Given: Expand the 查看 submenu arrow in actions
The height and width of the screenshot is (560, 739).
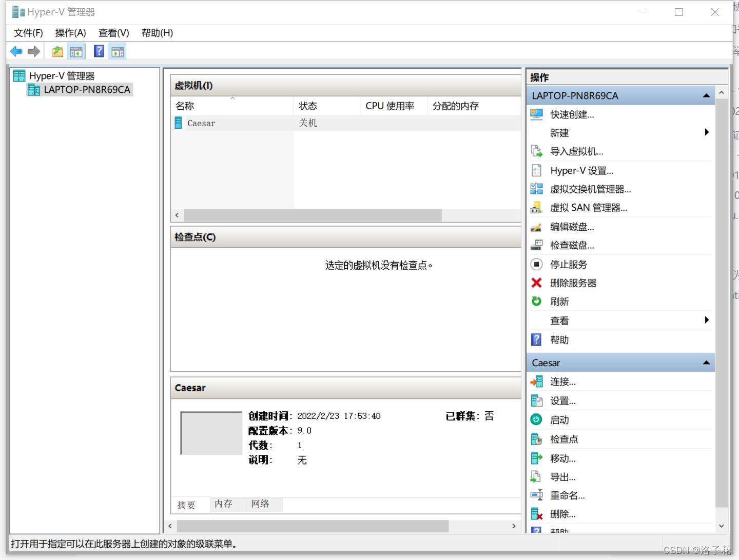Looking at the screenshot, I should click(x=707, y=320).
